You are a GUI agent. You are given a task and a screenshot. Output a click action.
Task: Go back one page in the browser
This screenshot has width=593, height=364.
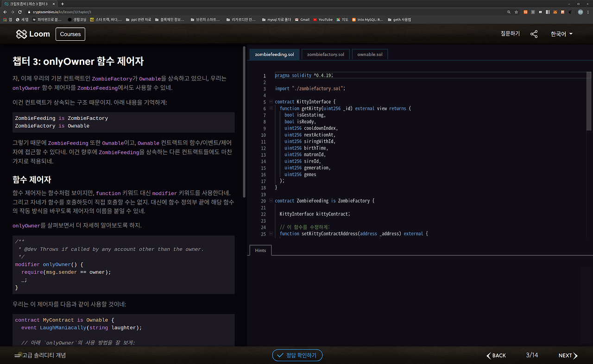(x=5, y=12)
